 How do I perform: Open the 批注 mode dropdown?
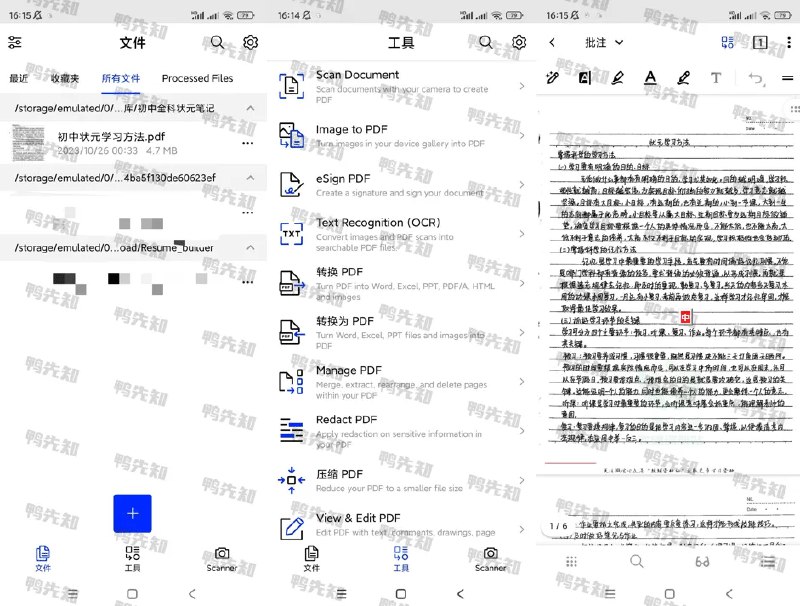(x=604, y=42)
